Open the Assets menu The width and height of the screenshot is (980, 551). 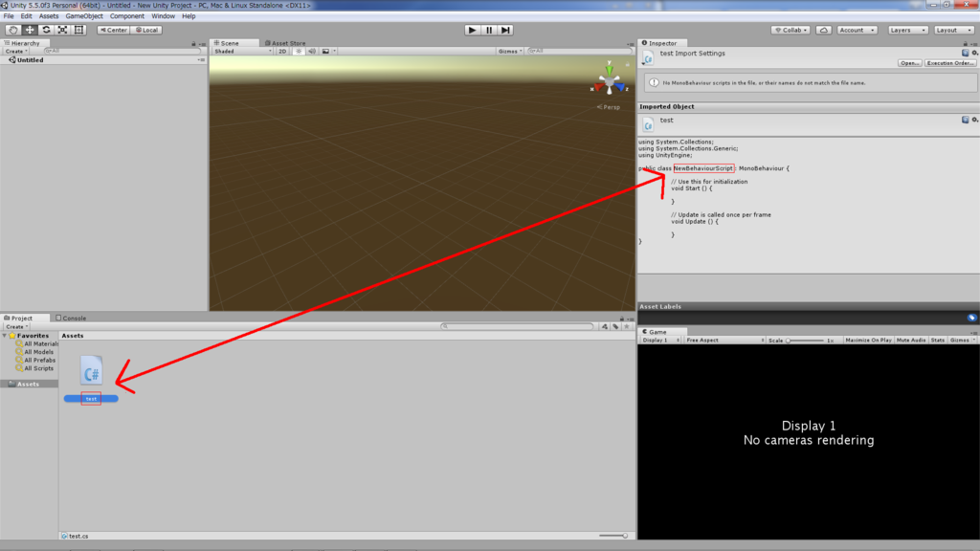(49, 16)
